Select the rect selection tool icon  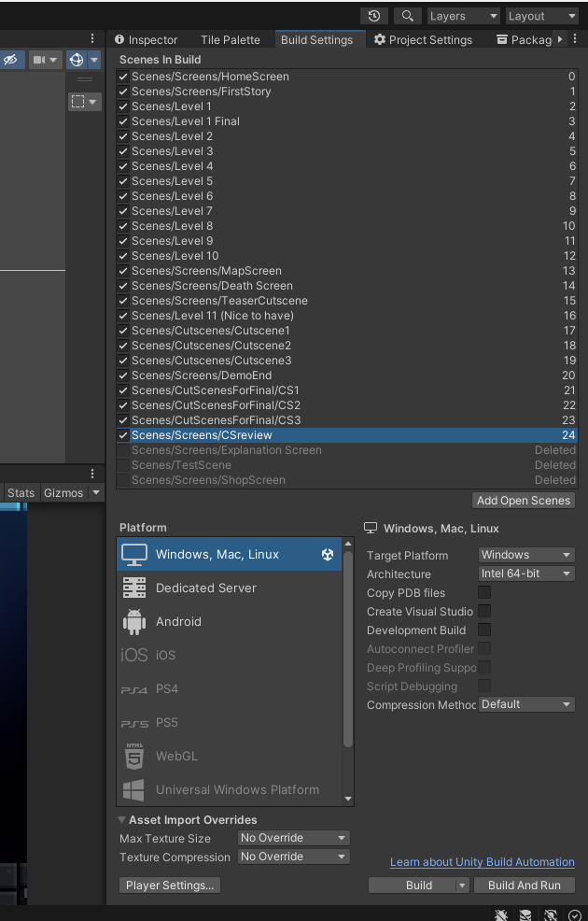78,102
